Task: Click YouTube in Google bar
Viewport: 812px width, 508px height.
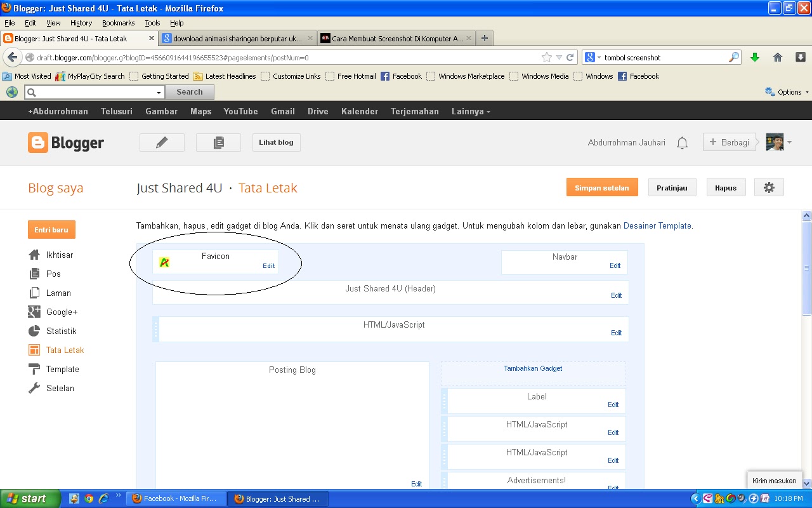Action: point(241,111)
